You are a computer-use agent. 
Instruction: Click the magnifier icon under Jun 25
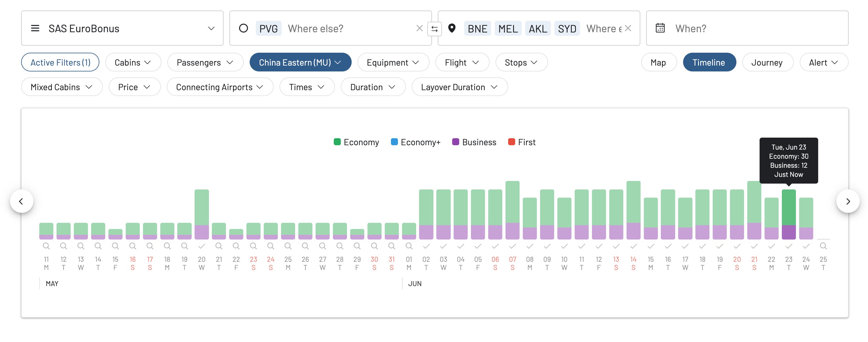[x=823, y=246]
